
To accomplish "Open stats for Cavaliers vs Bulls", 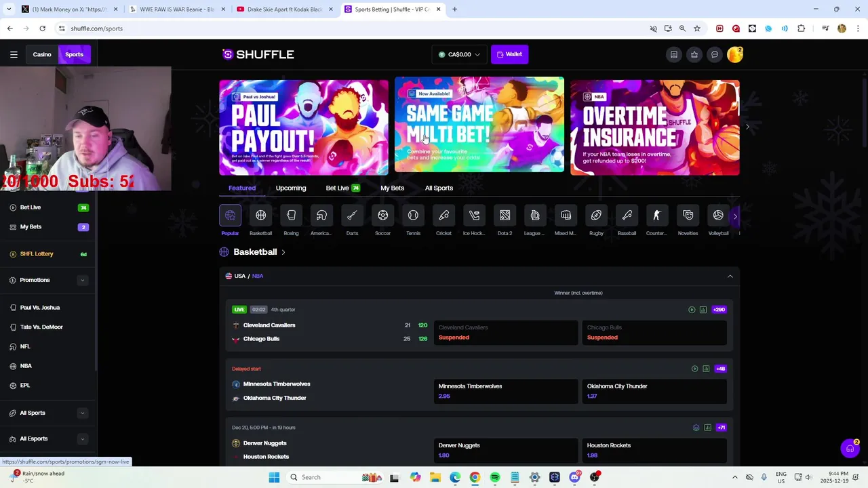I will (x=703, y=310).
